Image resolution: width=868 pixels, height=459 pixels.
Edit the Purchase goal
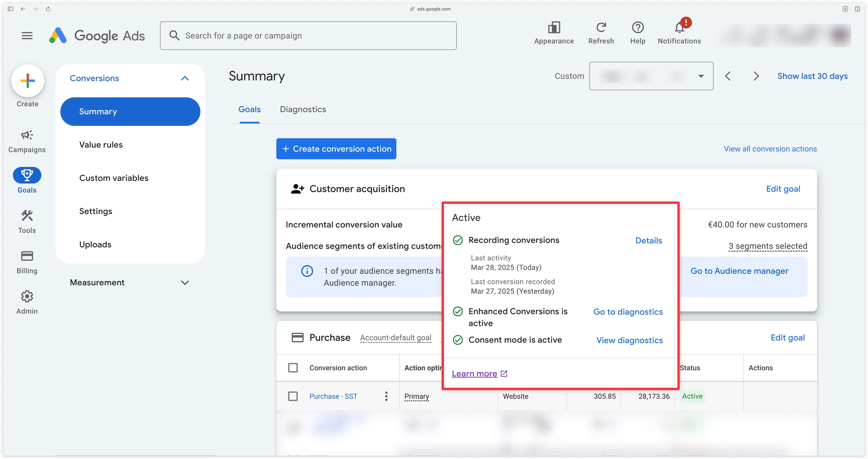[787, 338]
